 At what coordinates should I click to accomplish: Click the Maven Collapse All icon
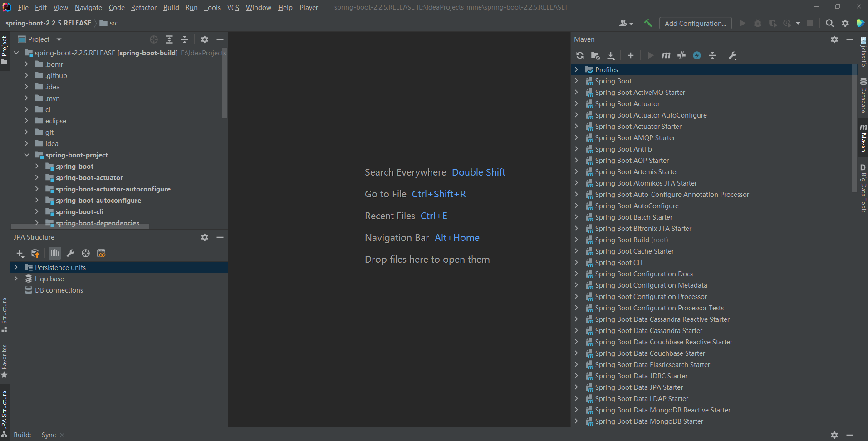coord(712,55)
